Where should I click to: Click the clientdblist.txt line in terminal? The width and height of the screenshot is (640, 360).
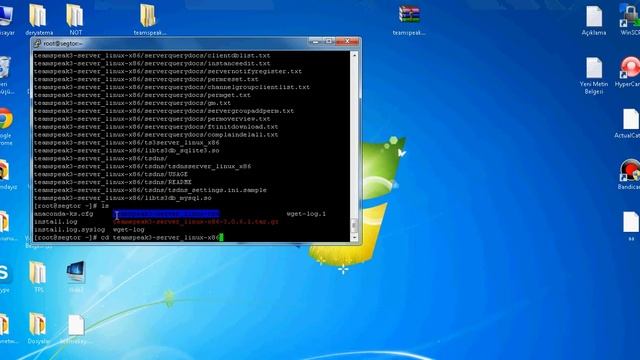[152, 56]
